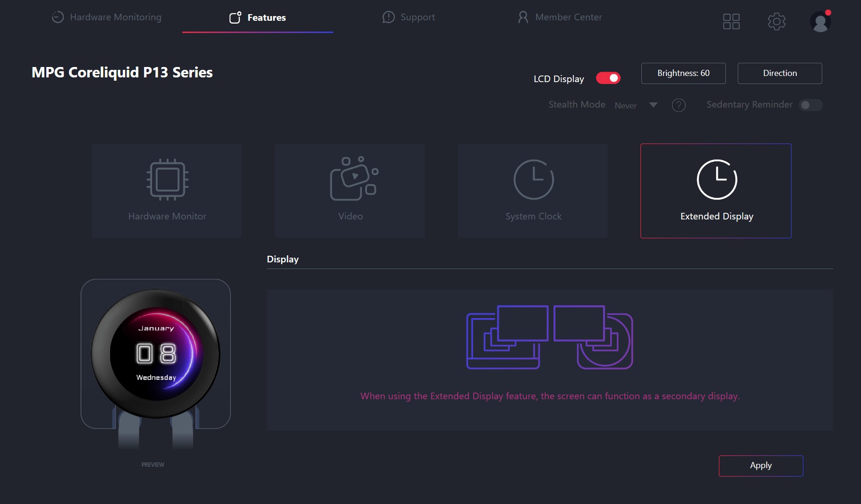Select the Features tab

click(x=257, y=17)
